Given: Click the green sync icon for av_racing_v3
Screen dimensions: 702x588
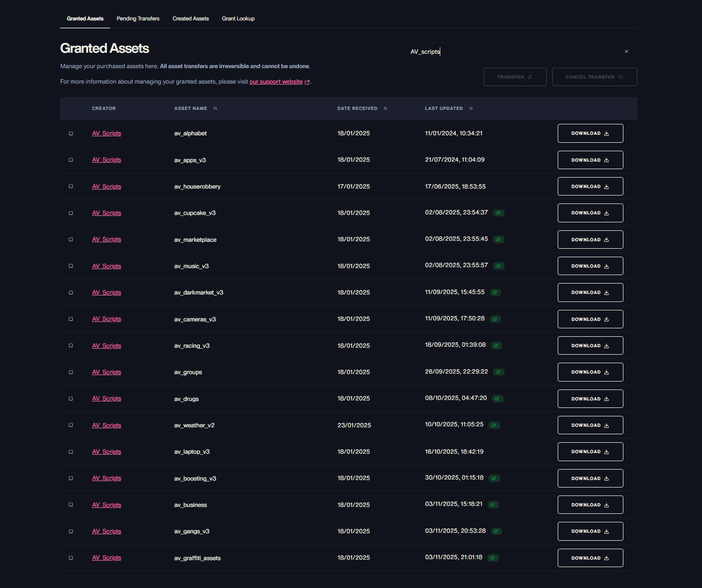Looking at the screenshot, I should point(496,346).
